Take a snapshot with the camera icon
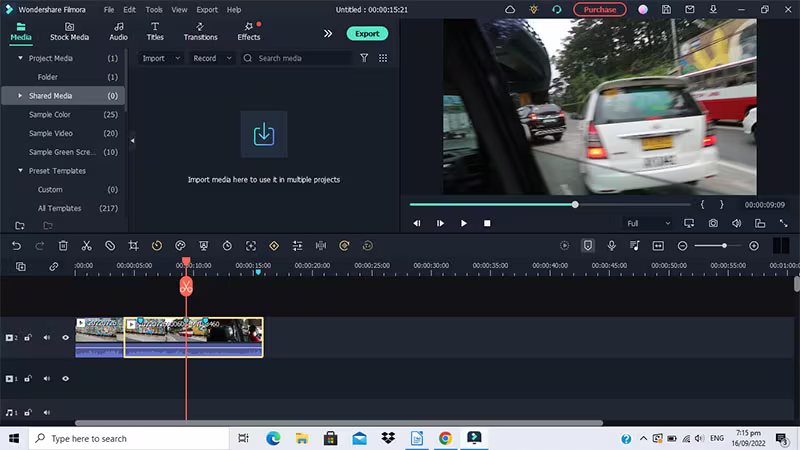 click(713, 223)
